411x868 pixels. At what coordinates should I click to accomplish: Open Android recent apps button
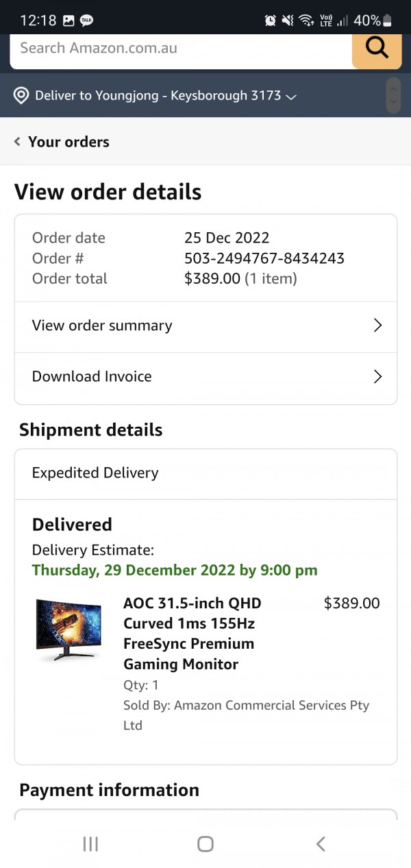pos(90,844)
